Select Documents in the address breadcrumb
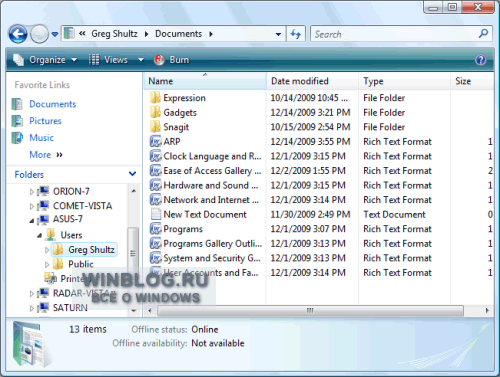The width and height of the screenshot is (500, 377). (x=178, y=34)
